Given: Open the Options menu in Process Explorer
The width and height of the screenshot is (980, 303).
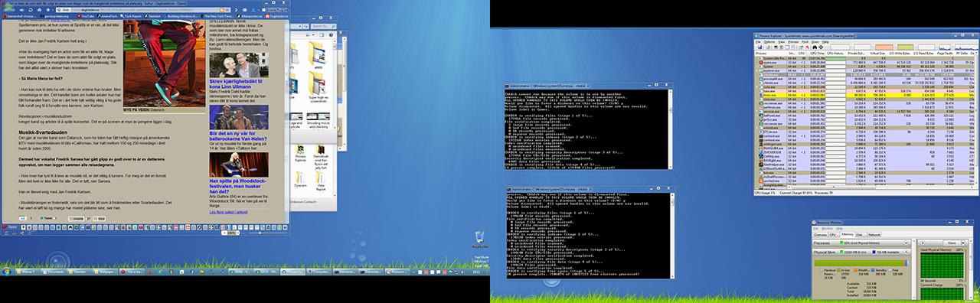Looking at the screenshot, I should [x=769, y=42].
